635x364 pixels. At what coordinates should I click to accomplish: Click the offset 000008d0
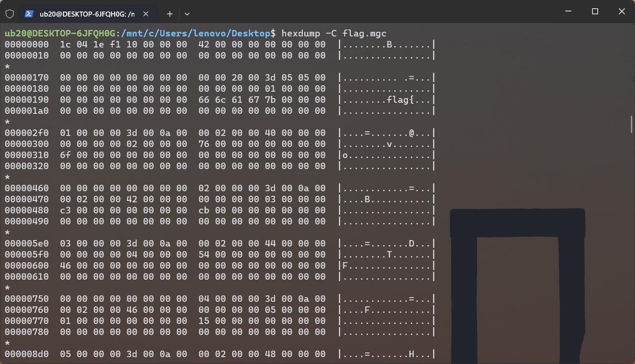click(27, 354)
